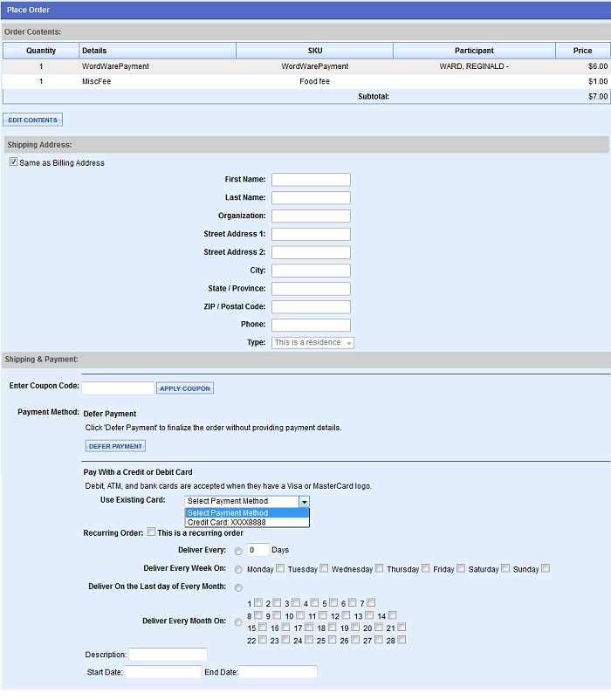Select Deliver Every Month On radio button

pyautogui.click(x=238, y=622)
